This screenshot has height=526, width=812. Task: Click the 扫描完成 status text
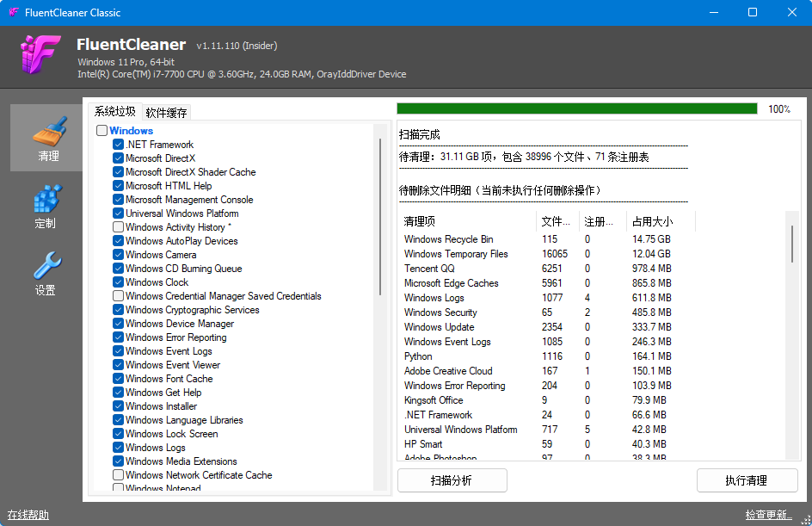click(420, 135)
